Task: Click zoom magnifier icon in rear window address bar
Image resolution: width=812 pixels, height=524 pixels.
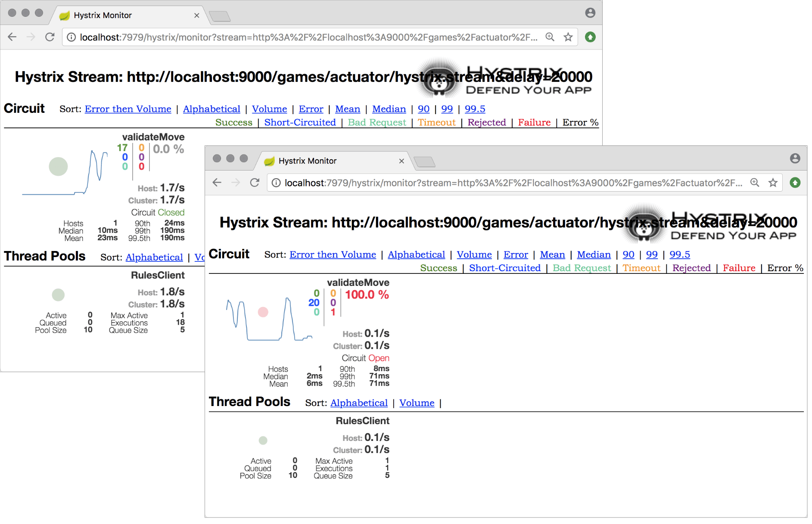Action: [x=550, y=37]
